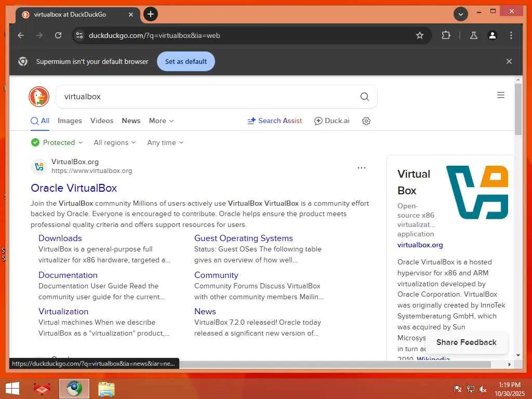532x399 pixels.
Task: Switch to the Videos tab
Action: [102, 121]
